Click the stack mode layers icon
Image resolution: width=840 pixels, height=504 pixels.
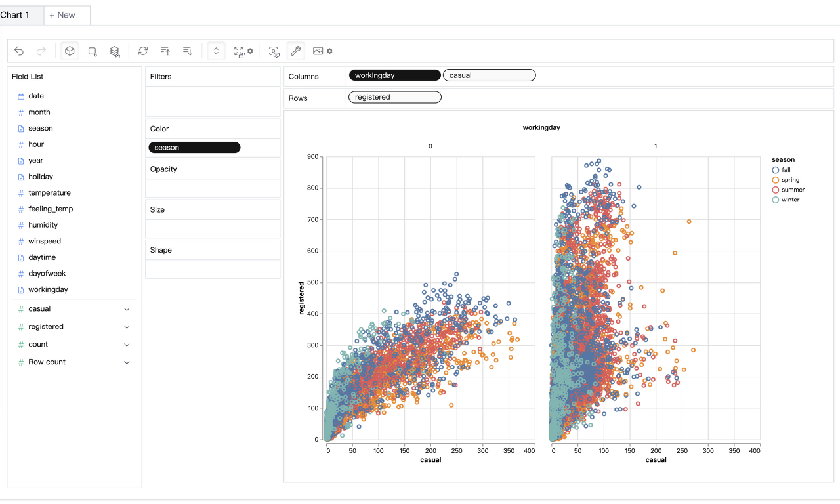point(115,51)
